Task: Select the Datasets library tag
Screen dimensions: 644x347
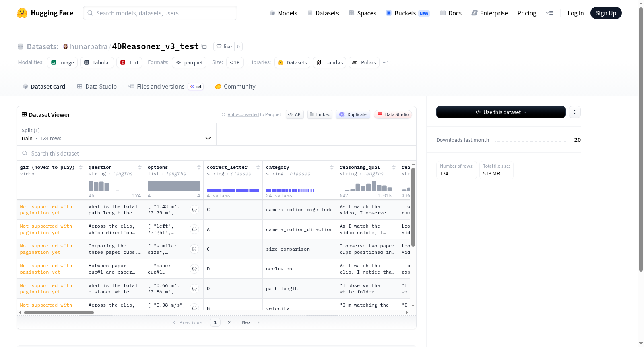Action: click(292, 62)
